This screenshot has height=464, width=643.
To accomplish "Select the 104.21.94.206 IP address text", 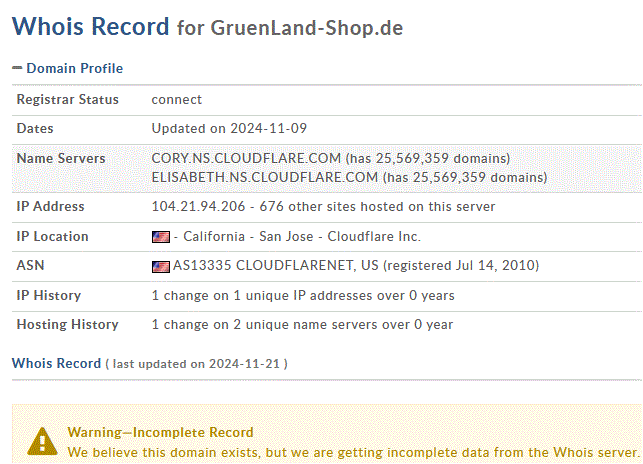I will click(198, 206).
